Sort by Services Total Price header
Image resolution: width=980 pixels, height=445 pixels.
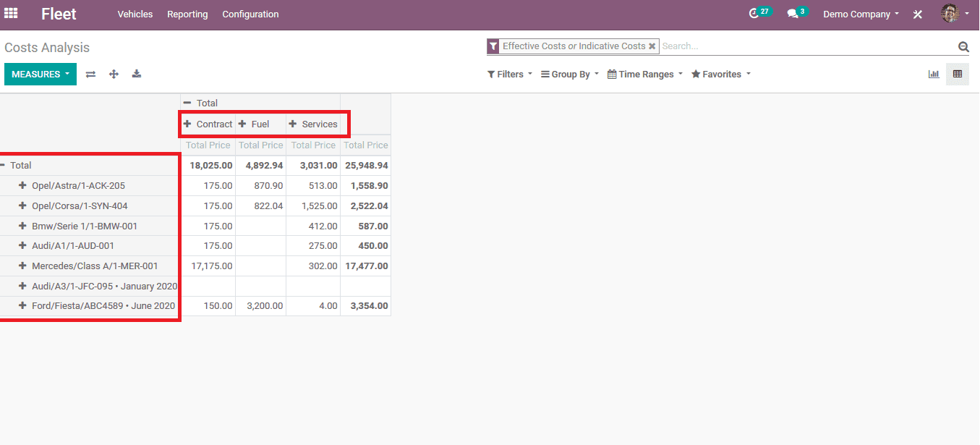313,145
